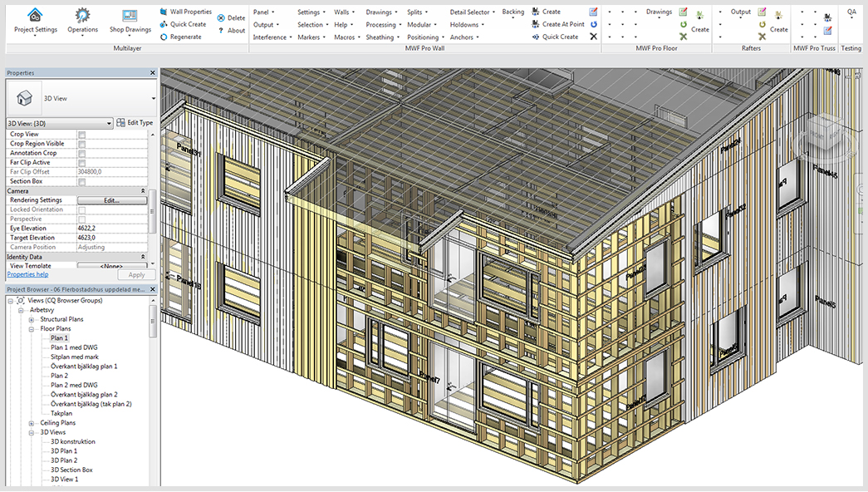Image resolution: width=868 pixels, height=492 pixels.
Task: Select Create At Point in MWF Pro Wall
Action: (x=557, y=23)
